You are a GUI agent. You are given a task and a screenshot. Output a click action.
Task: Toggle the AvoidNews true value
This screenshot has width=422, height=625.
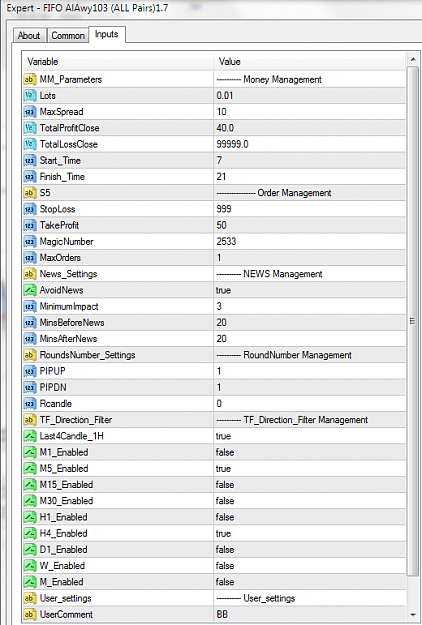224,291
